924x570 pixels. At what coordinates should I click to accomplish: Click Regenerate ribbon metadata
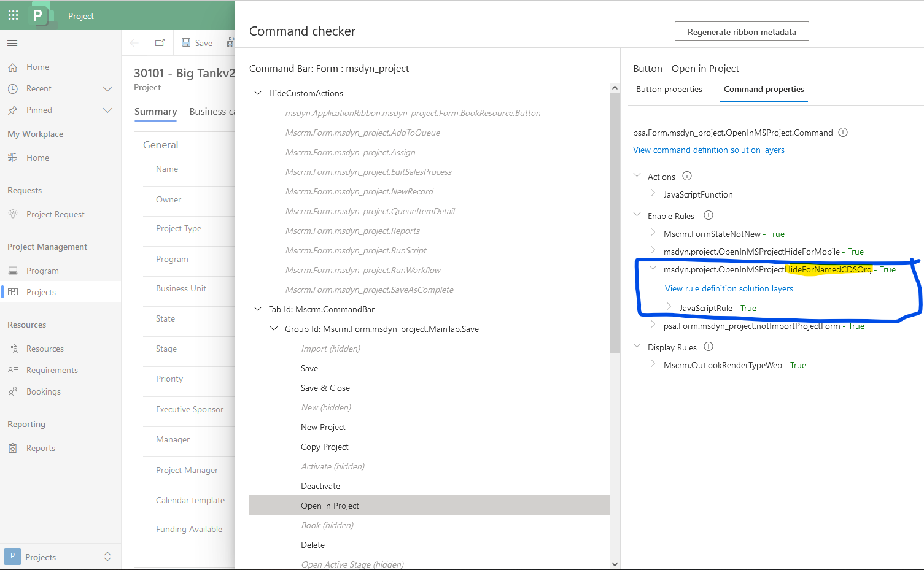click(x=741, y=31)
